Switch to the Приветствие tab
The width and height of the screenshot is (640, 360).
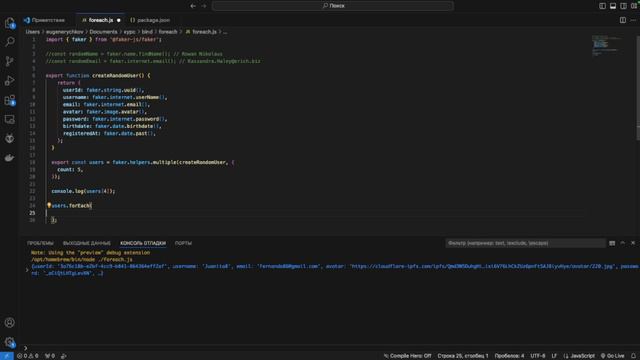[x=44, y=20]
